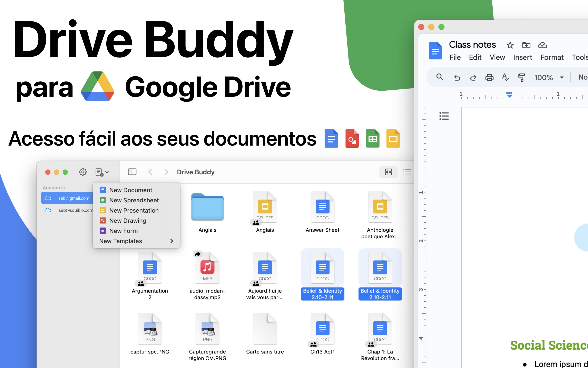Select the Ch13 Act1 document

322,334
